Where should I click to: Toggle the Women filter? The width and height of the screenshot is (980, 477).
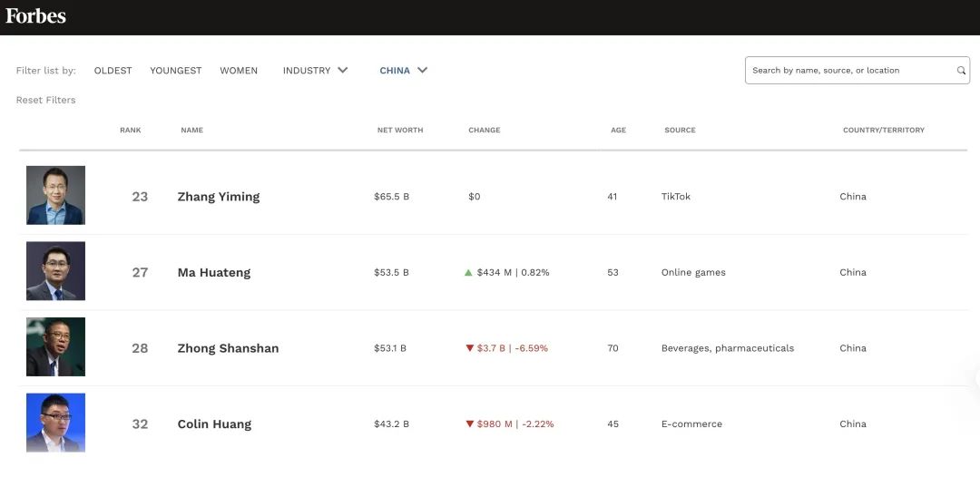[x=239, y=71]
